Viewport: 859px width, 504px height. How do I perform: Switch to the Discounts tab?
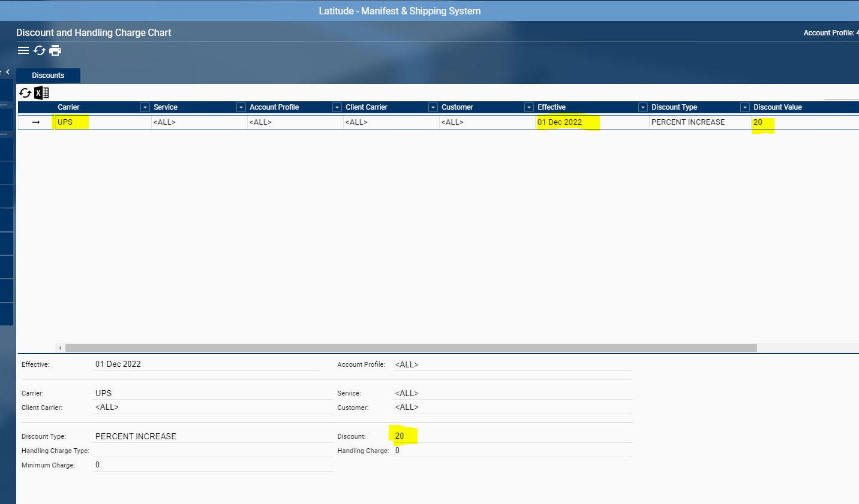tap(48, 76)
